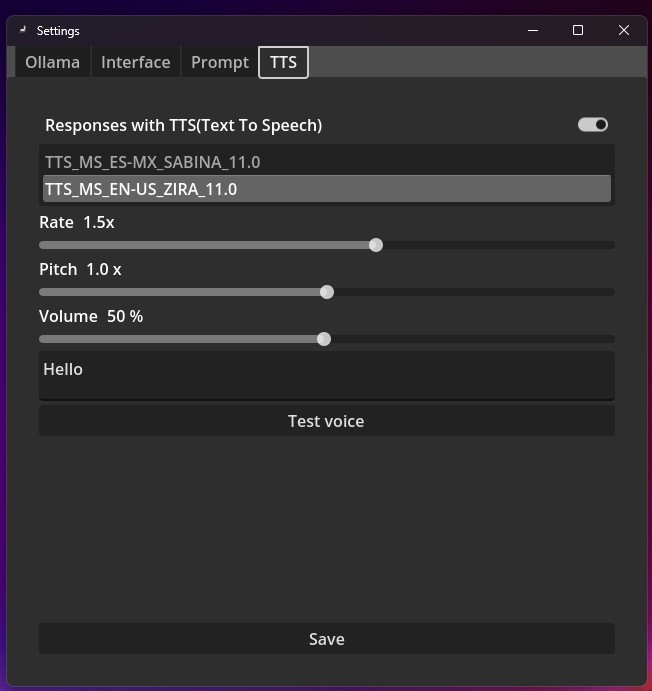The height and width of the screenshot is (691, 652).
Task: Click the right end of Rate slider track
Action: 610,245
